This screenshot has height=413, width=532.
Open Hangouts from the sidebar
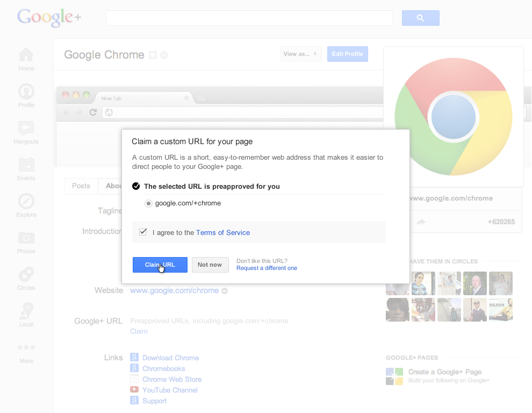point(26,132)
